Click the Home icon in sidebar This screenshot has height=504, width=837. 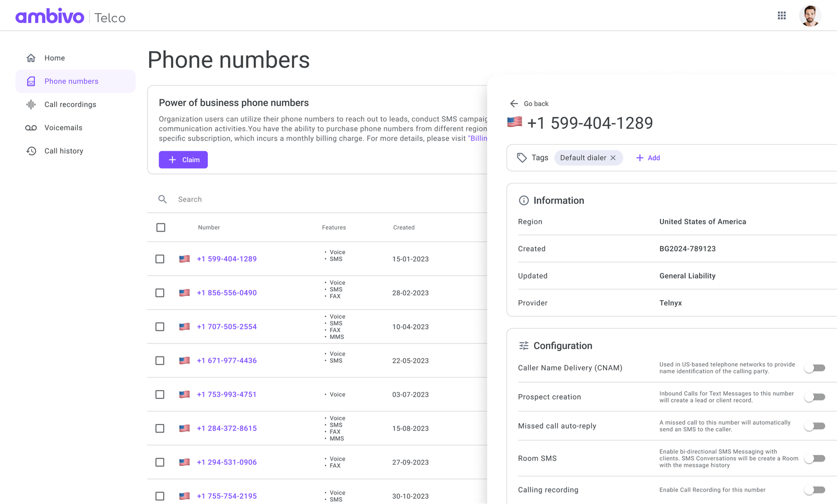31,58
